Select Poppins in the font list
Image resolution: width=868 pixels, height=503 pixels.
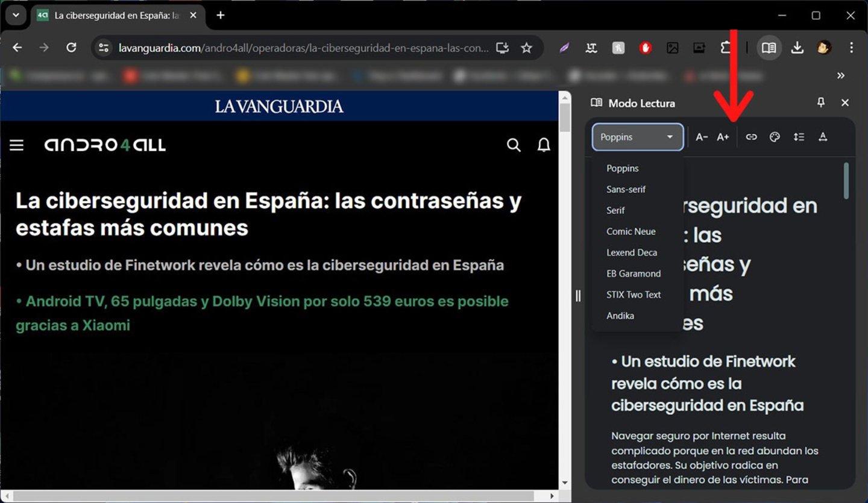(x=638, y=168)
